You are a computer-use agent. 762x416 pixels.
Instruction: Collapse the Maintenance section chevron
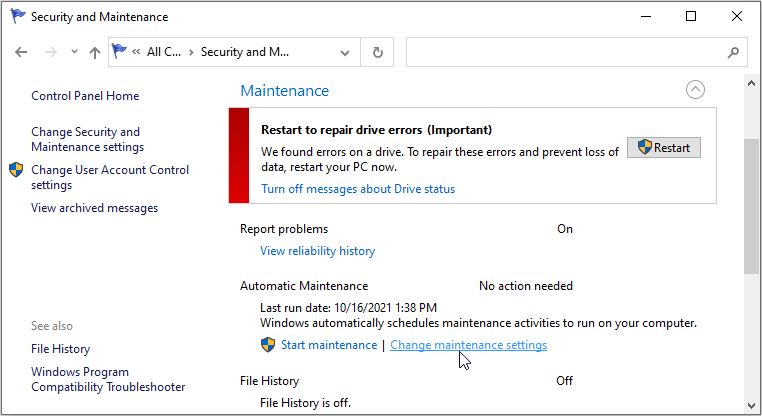click(x=695, y=89)
